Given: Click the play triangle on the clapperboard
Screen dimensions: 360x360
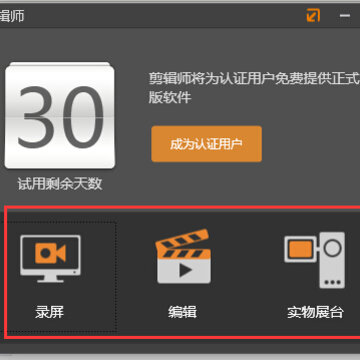Looking at the screenshot, I should [185, 270].
